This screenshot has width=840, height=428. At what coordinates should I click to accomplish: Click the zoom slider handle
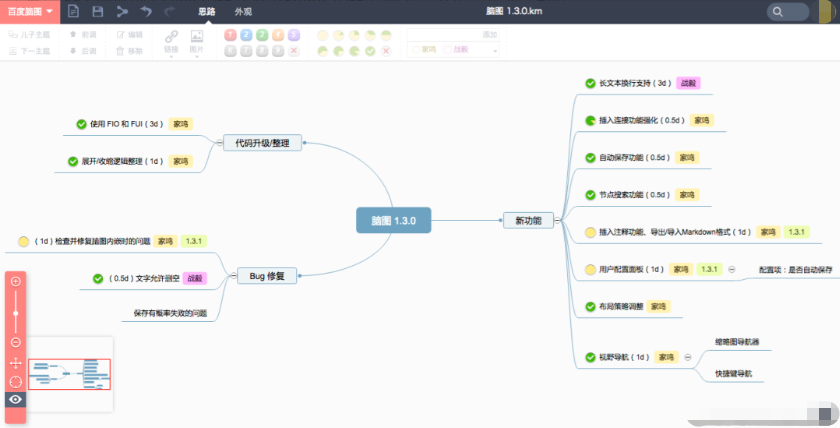(x=16, y=313)
